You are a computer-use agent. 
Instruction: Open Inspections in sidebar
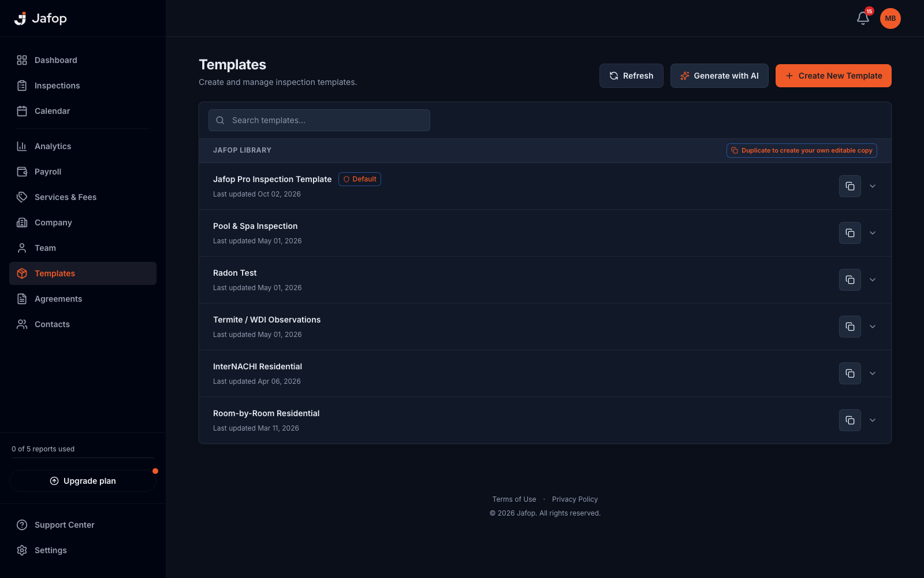(x=83, y=86)
